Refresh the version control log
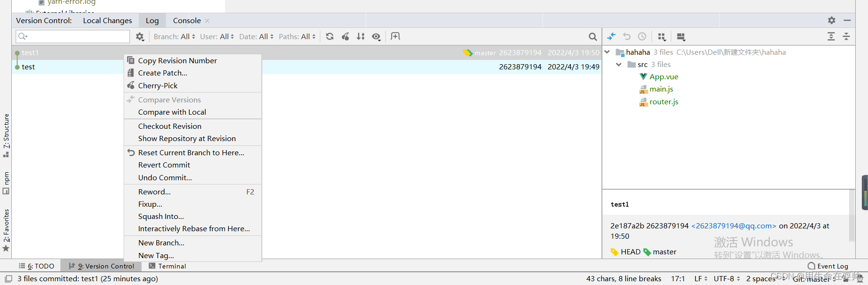This screenshot has height=285, width=868. [330, 36]
